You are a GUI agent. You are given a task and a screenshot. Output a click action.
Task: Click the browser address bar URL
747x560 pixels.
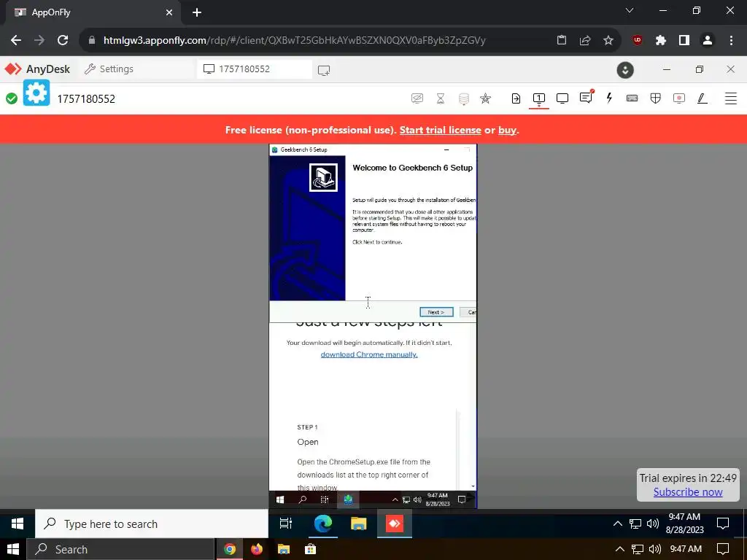tap(295, 41)
